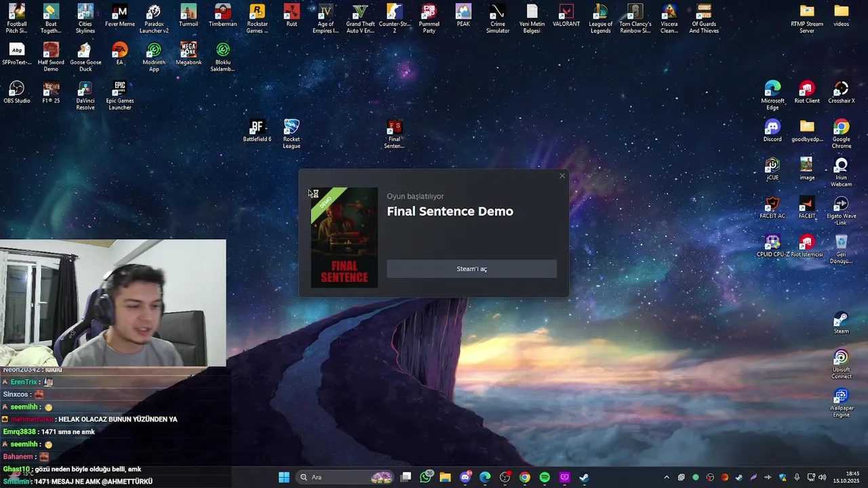Click the VALORANT desktop icon
Image resolution: width=868 pixels, height=488 pixels.
click(x=566, y=16)
